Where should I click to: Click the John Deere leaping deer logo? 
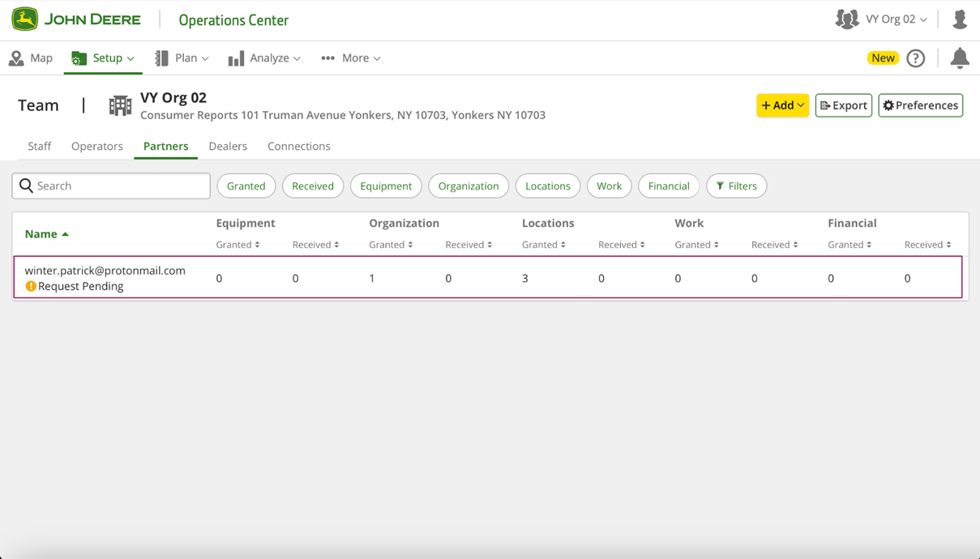coord(25,19)
